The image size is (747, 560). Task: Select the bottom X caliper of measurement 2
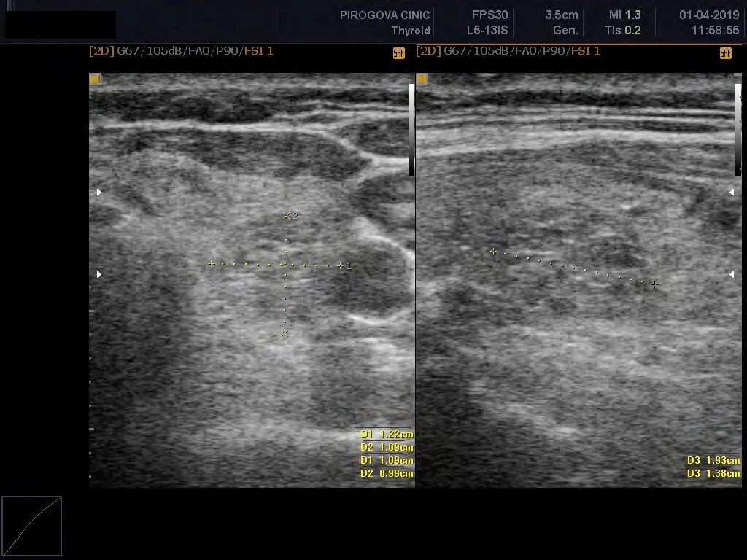pyautogui.click(x=285, y=333)
